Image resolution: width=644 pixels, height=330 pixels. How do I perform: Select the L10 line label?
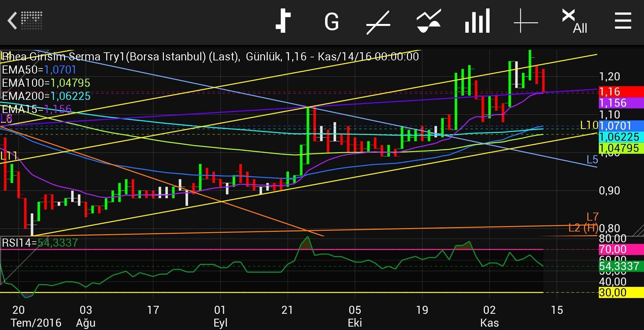tap(589, 126)
